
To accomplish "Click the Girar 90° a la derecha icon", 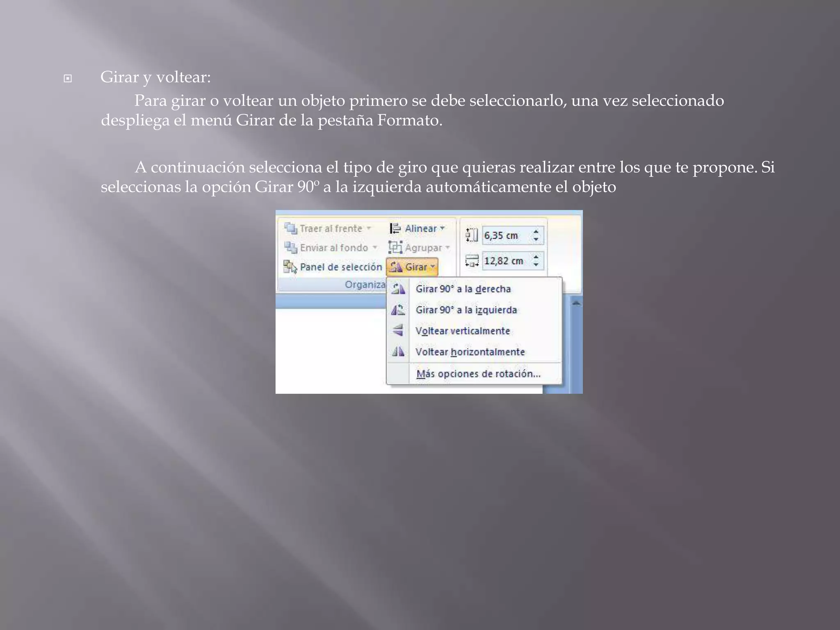I will [398, 289].
